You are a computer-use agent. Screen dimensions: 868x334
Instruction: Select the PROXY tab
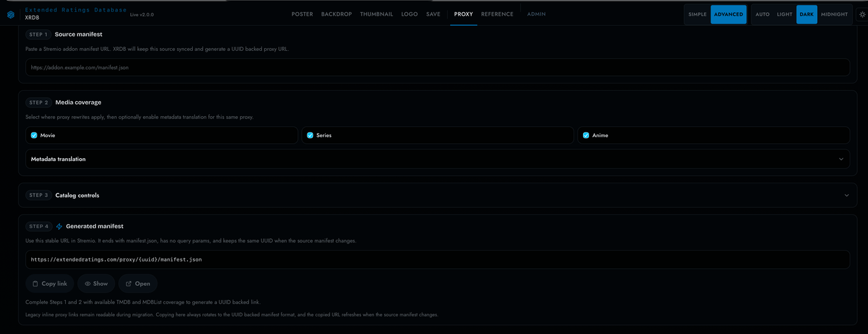coord(464,14)
